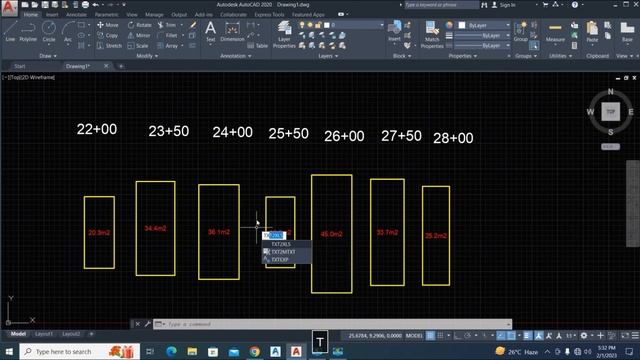Switch to Layout1 tab

(44, 334)
